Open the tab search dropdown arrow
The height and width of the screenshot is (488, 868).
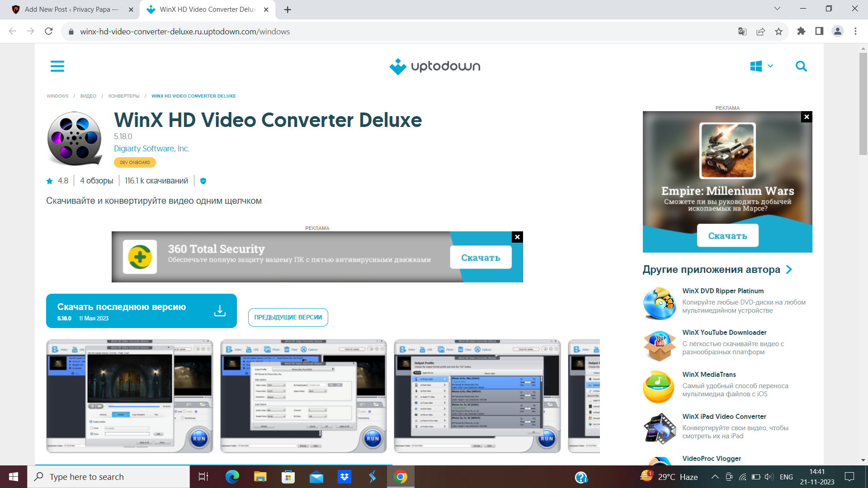click(777, 9)
